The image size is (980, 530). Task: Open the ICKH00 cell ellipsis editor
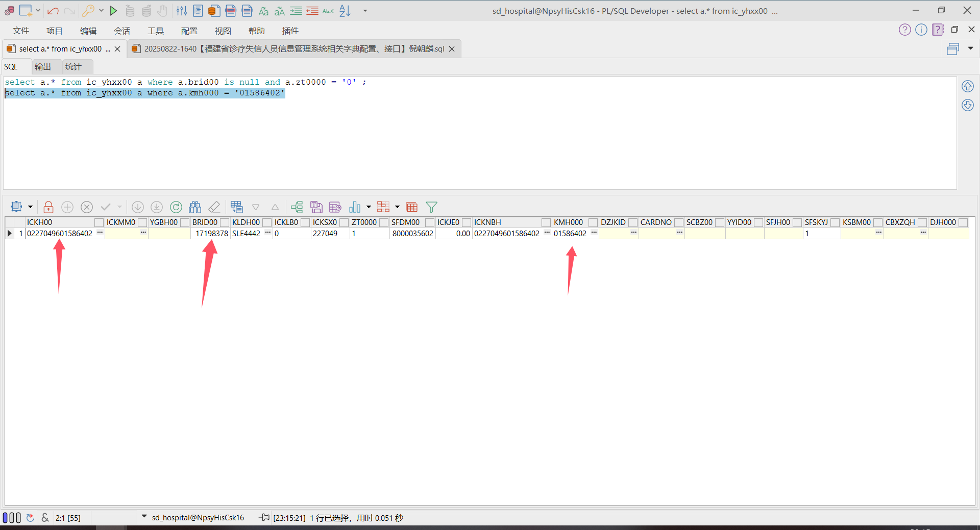[100, 233]
